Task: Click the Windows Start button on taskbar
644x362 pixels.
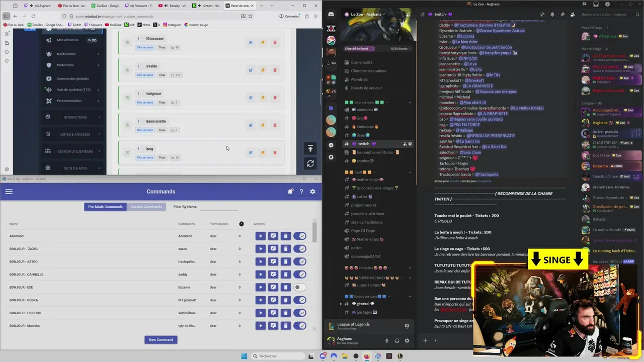Action: point(244,356)
